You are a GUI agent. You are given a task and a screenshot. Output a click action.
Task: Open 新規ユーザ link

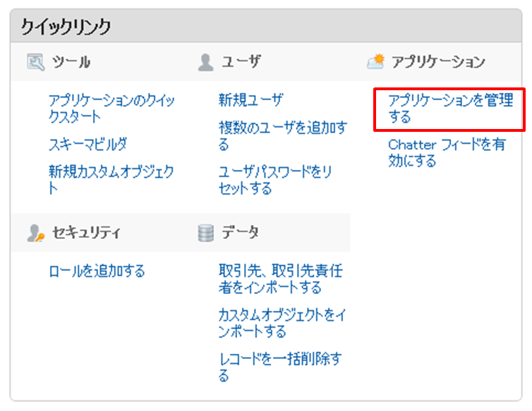pos(250,100)
